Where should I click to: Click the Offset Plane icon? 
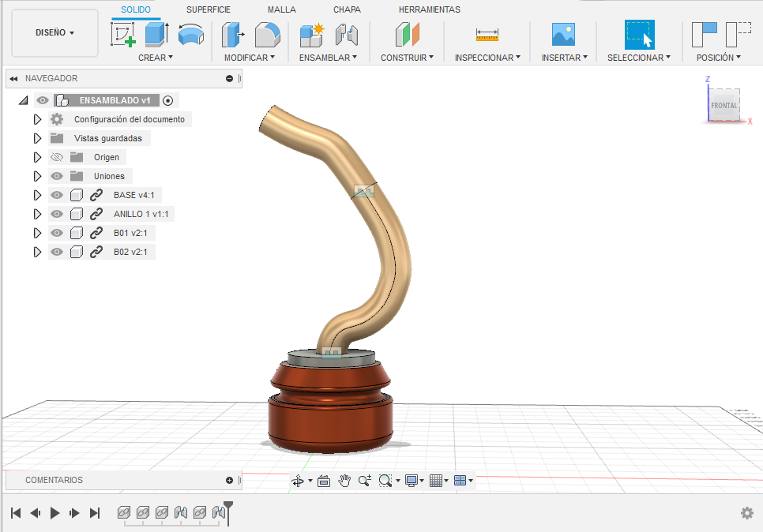pos(408,35)
